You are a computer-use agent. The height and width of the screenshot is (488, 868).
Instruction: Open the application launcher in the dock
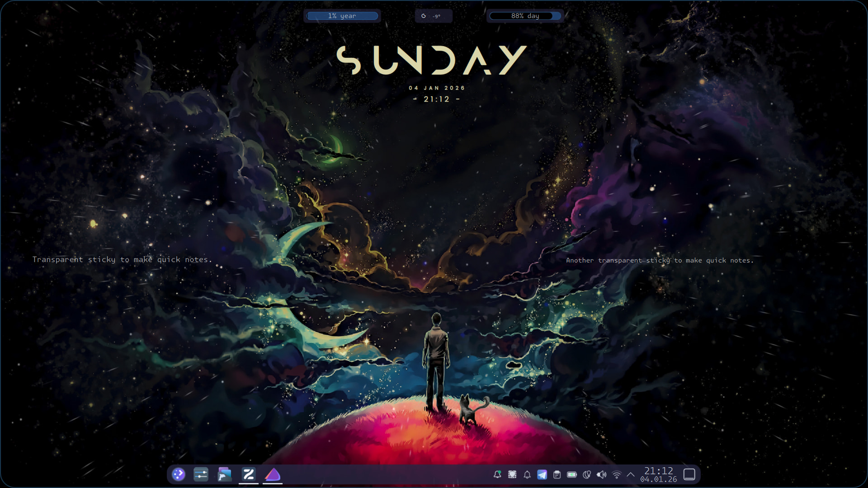pos(179,474)
